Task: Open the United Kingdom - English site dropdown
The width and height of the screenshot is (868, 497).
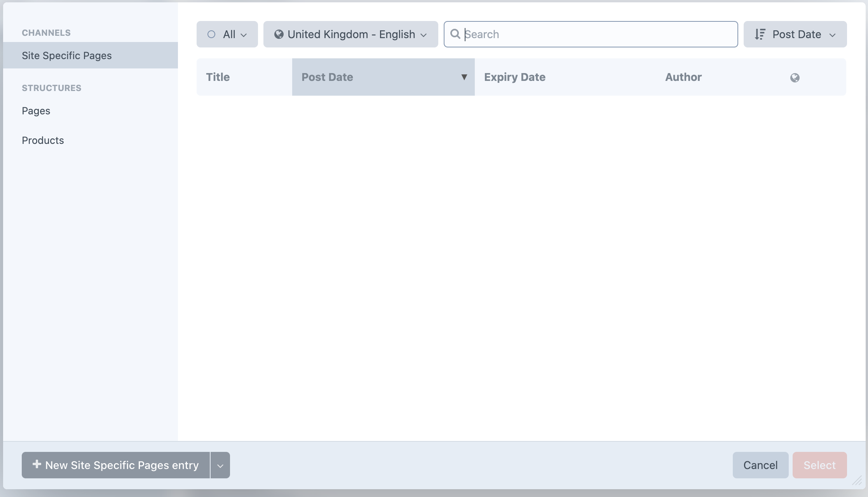Action: [x=350, y=34]
